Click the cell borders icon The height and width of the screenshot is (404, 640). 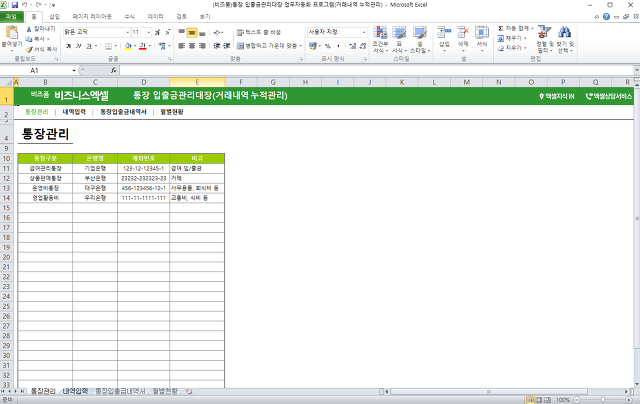click(108, 46)
